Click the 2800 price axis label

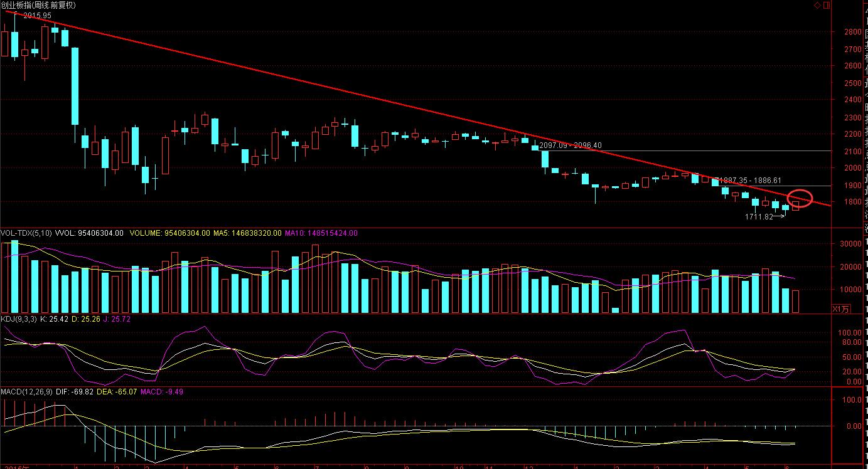pyautogui.click(x=852, y=32)
